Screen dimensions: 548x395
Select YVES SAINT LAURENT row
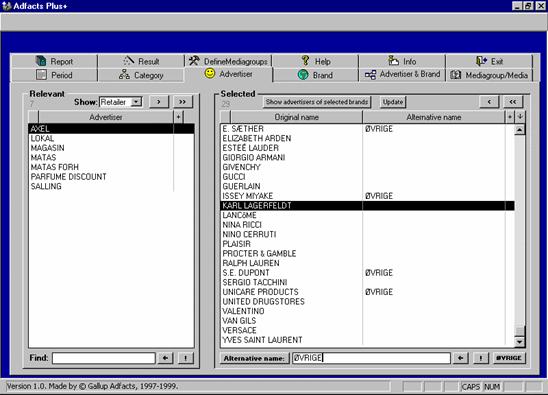coord(367,340)
